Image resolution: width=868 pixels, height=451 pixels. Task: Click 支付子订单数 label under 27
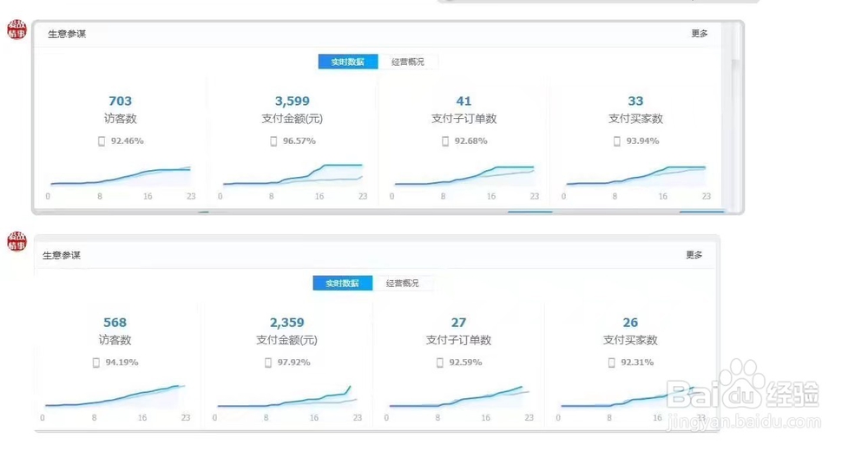pyautogui.click(x=458, y=340)
